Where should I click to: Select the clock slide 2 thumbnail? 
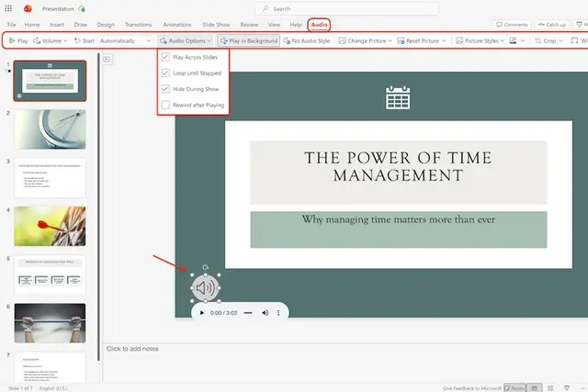(50, 129)
